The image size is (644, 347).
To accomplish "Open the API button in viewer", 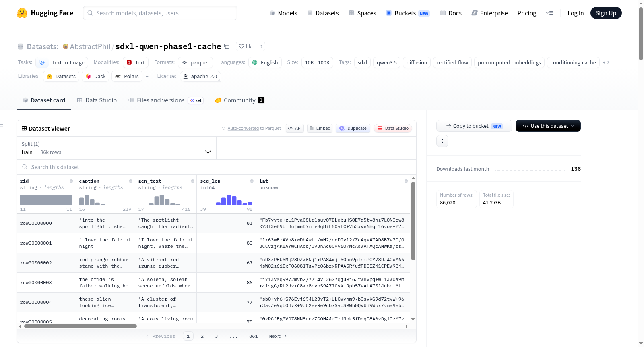I will point(295,128).
